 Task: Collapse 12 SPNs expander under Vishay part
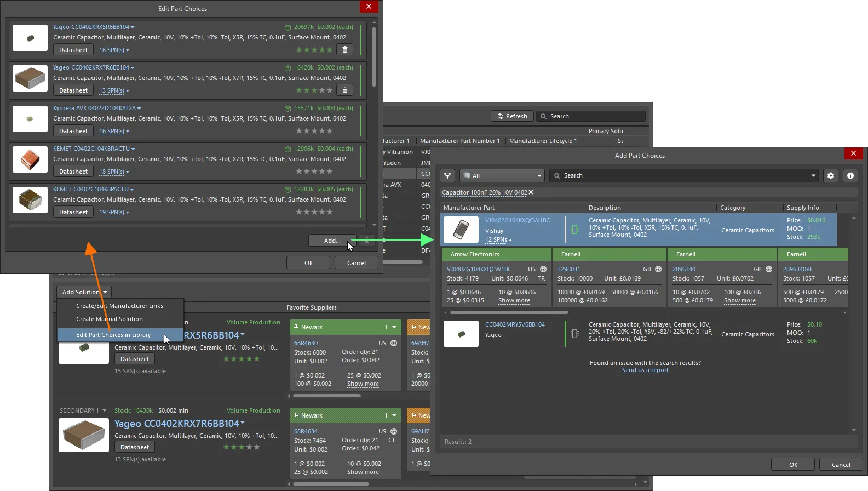point(498,240)
